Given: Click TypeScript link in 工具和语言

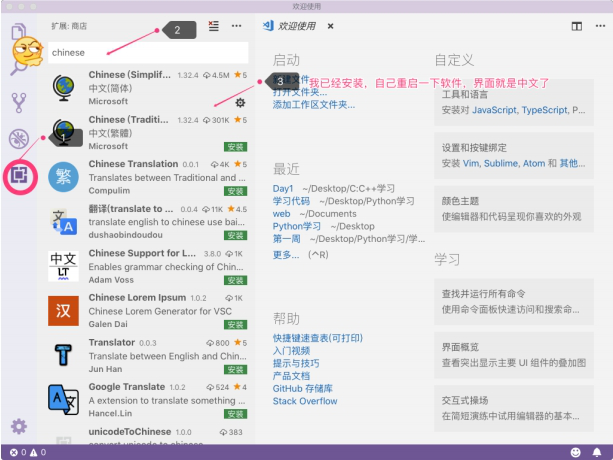Looking at the screenshot, I should (545, 110).
